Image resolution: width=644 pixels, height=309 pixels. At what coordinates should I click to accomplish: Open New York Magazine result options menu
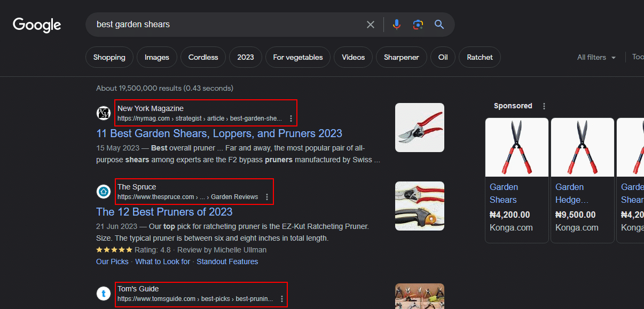click(x=291, y=118)
